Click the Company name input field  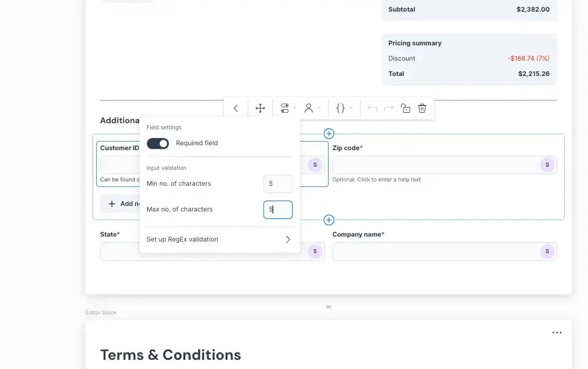coord(445,251)
